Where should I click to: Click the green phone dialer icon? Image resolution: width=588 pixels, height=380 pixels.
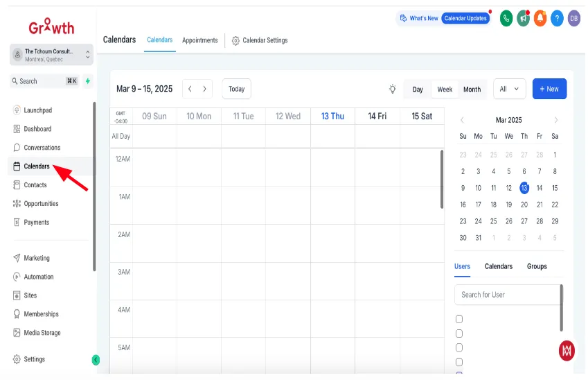(x=506, y=18)
